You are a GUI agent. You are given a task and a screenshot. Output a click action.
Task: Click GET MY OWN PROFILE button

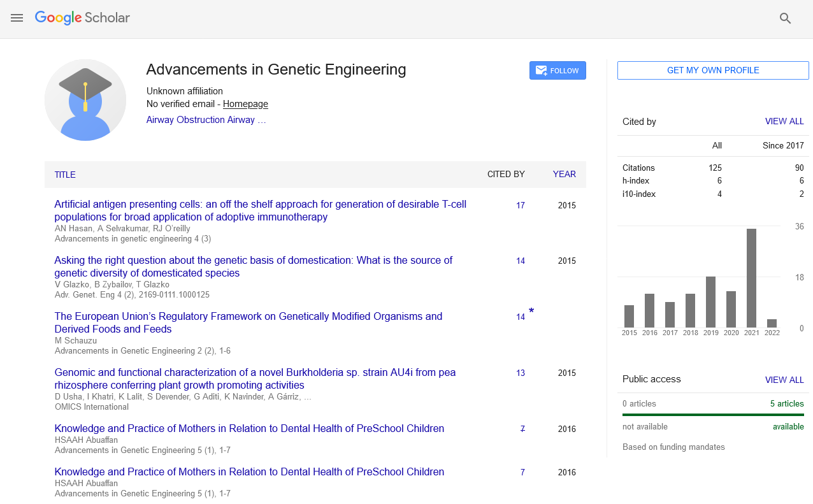(x=713, y=70)
